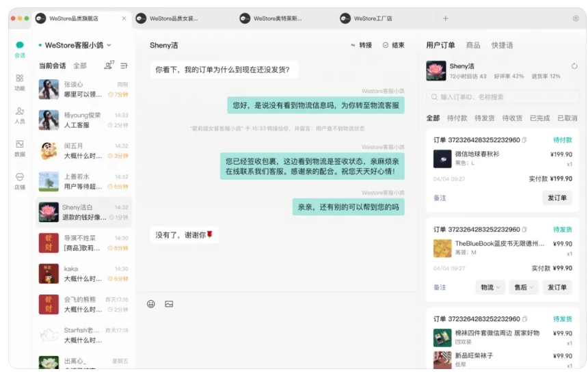The image size is (588, 380).
Task: Open conversation with 杨young俊荣
Action: click(83, 120)
